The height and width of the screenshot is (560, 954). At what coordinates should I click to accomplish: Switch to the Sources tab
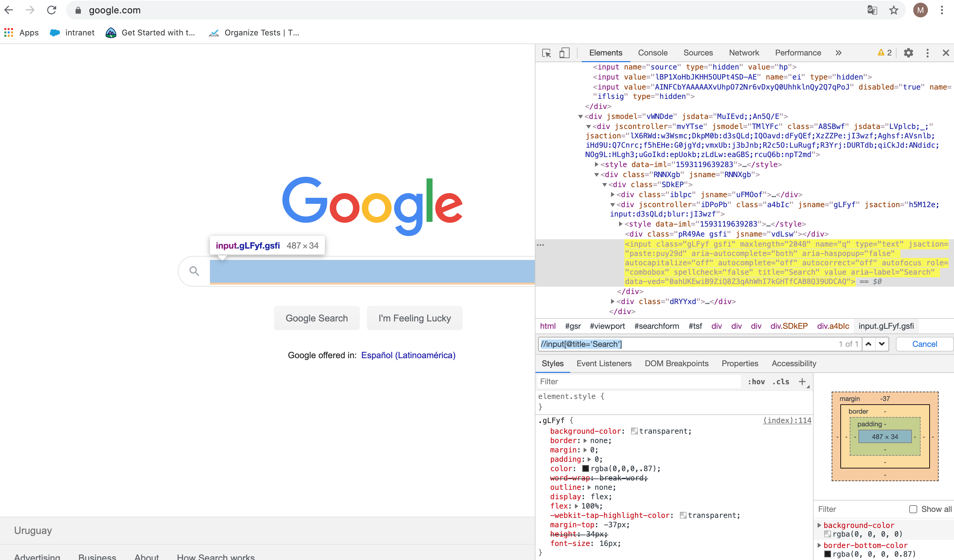click(x=698, y=53)
